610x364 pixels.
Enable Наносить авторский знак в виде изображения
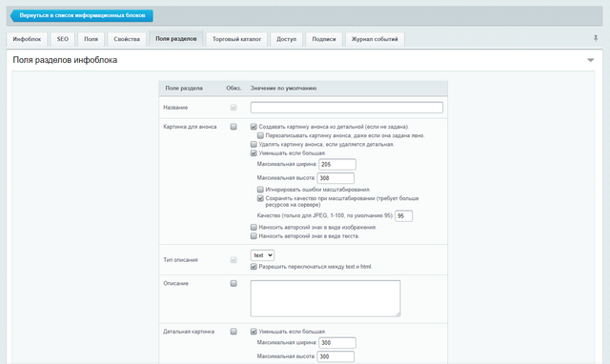pos(254,227)
